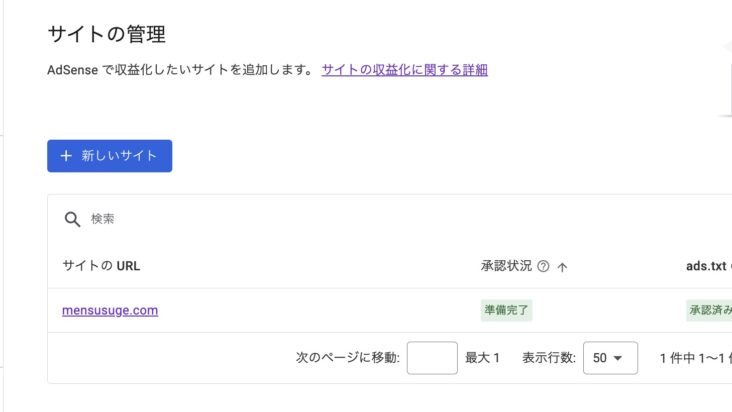Screen dimensions: 732x412
Task: Click the 1 件中 row count text
Action: (x=694, y=358)
